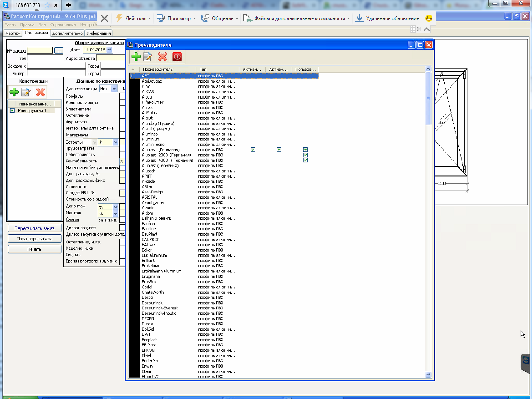Click the Заказчик input field
This screenshot has height=399, width=532.
coord(57,66)
